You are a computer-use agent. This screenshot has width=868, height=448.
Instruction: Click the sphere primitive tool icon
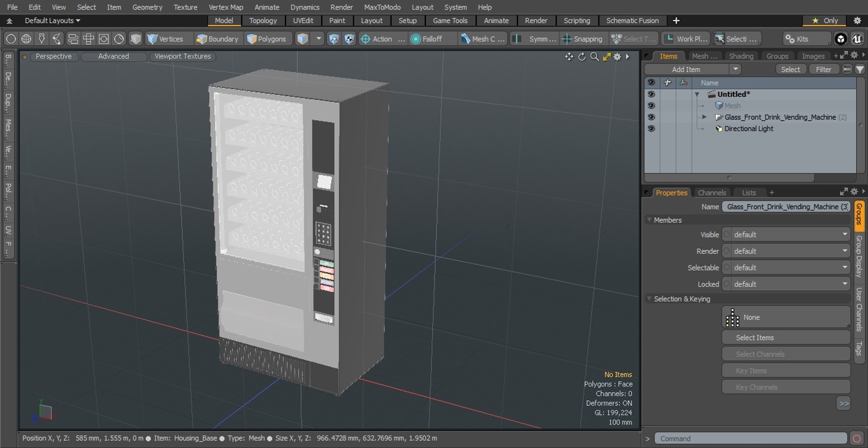tap(11, 39)
